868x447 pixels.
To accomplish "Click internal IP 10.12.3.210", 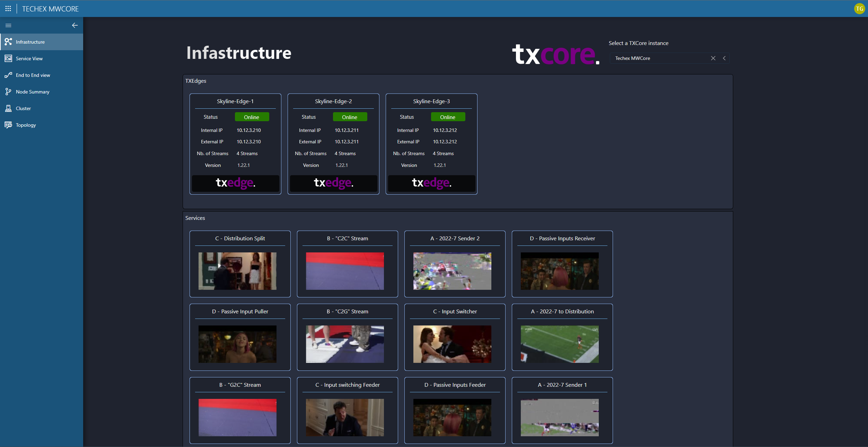I will point(249,130).
